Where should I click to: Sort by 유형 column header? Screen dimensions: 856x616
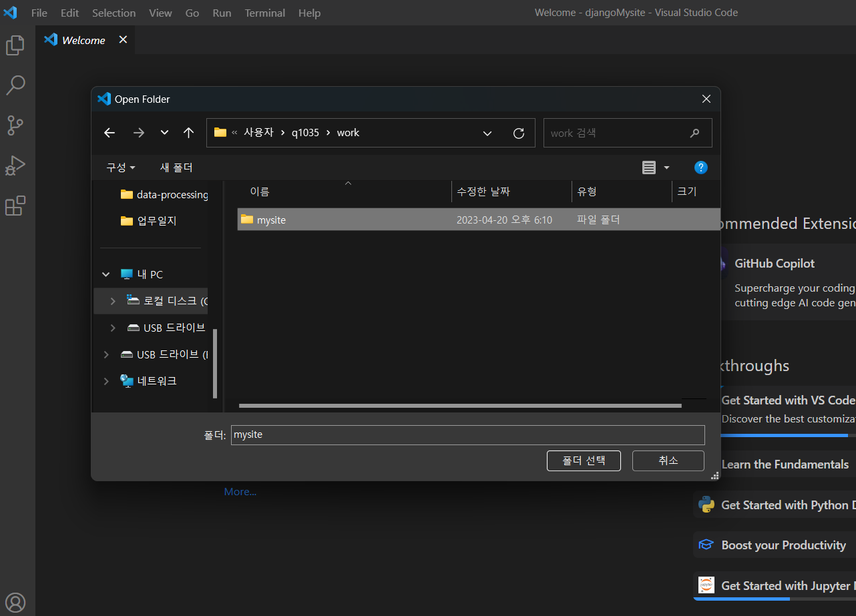pyautogui.click(x=587, y=192)
